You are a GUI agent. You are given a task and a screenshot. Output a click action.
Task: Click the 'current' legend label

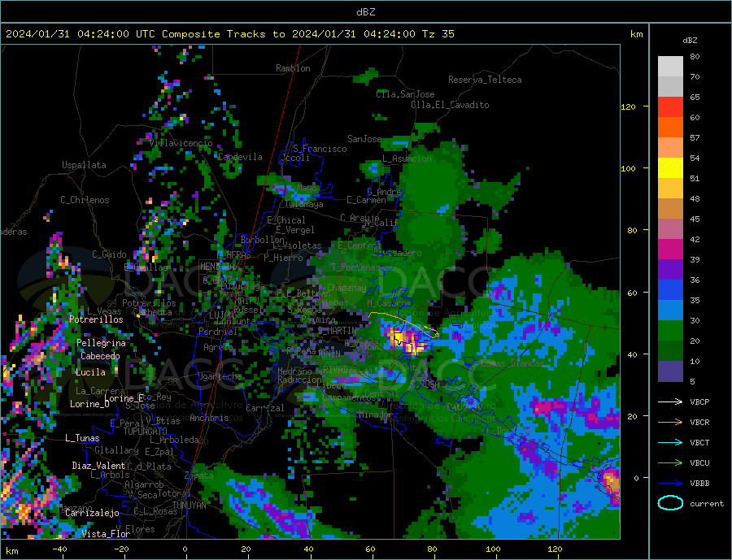707,504
